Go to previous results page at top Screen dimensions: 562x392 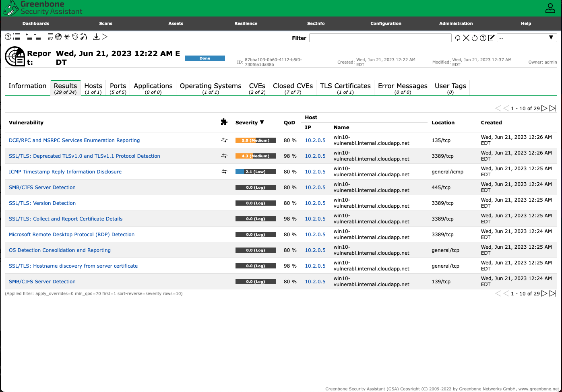506,108
